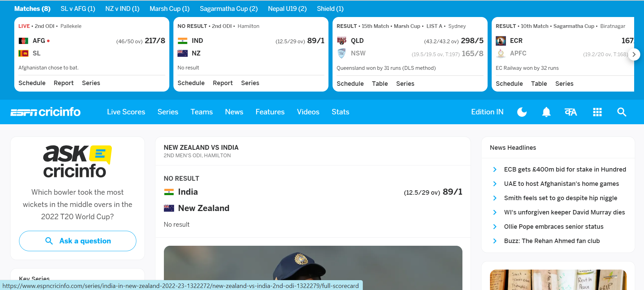
Task: Open search with the magnifier icon
Action: tap(622, 112)
